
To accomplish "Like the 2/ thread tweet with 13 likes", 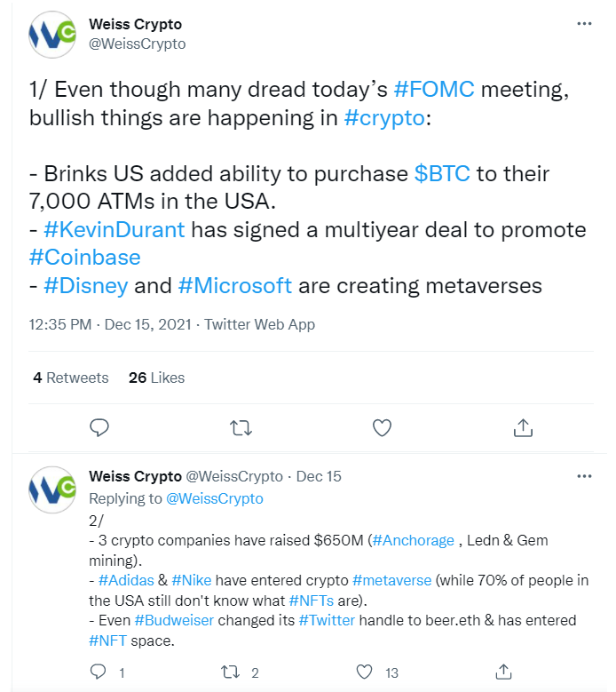I will 364,672.
